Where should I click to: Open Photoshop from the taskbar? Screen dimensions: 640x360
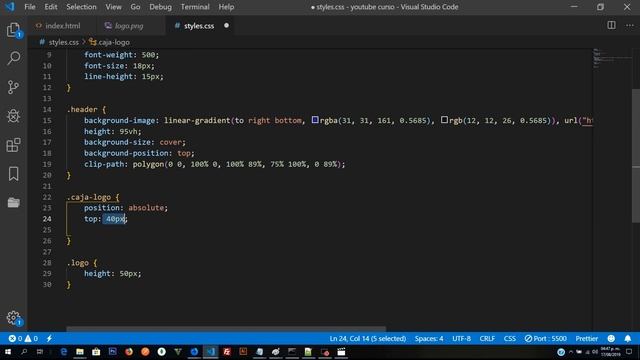coord(112,352)
